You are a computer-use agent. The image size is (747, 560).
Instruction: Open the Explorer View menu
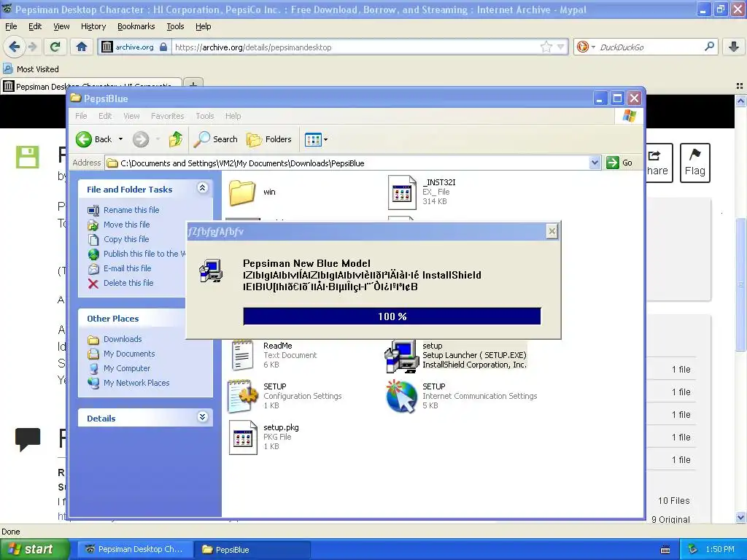point(131,116)
